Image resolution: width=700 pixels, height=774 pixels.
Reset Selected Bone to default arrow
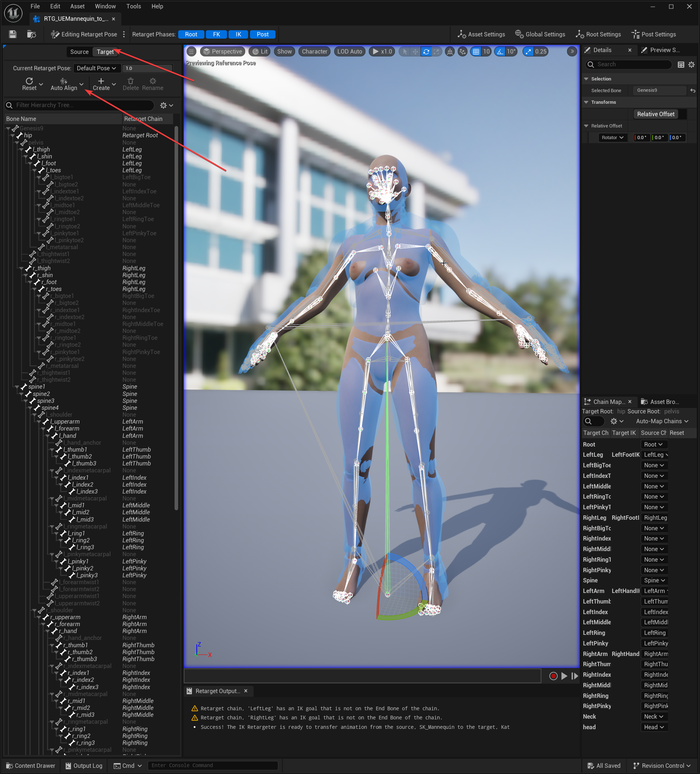[x=693, y=91]
